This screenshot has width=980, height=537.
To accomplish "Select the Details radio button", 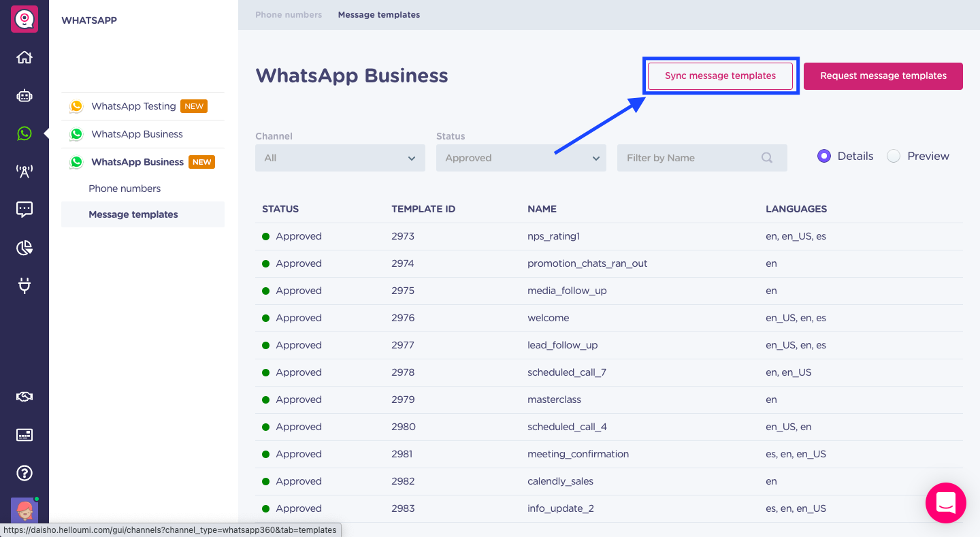I will (824, 156).
